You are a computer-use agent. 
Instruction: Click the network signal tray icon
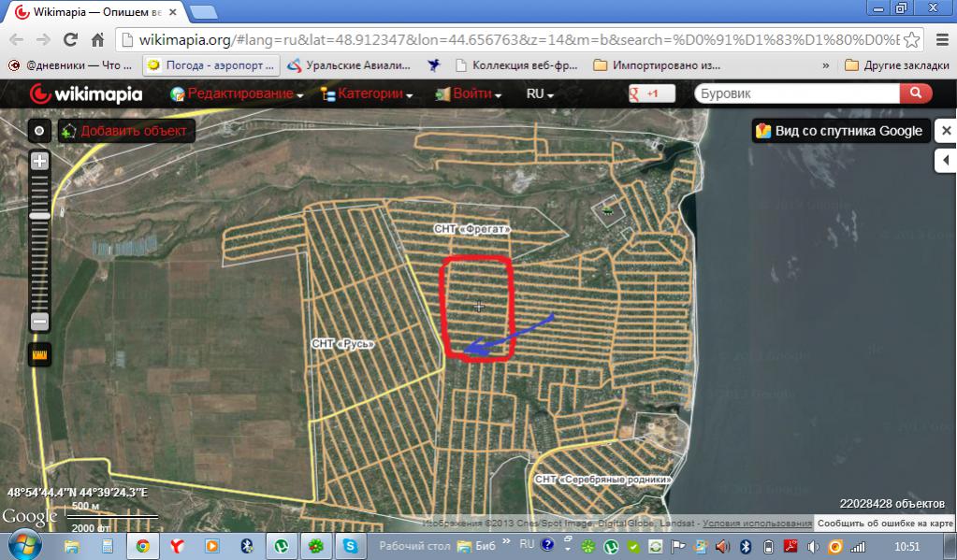tap(858, 547)
